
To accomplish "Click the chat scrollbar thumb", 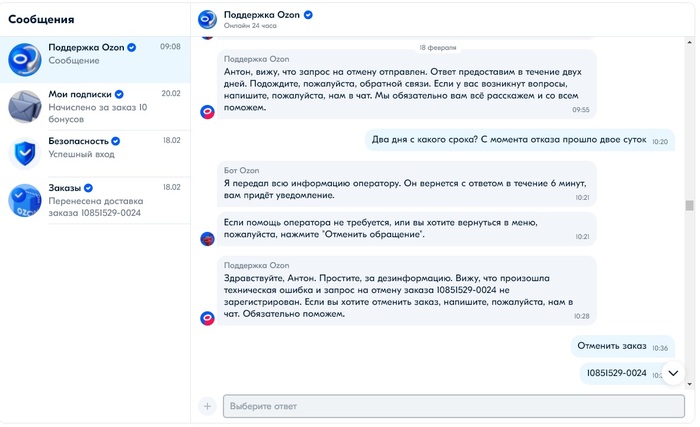I will pyautogui.click(x=689, y=206).
